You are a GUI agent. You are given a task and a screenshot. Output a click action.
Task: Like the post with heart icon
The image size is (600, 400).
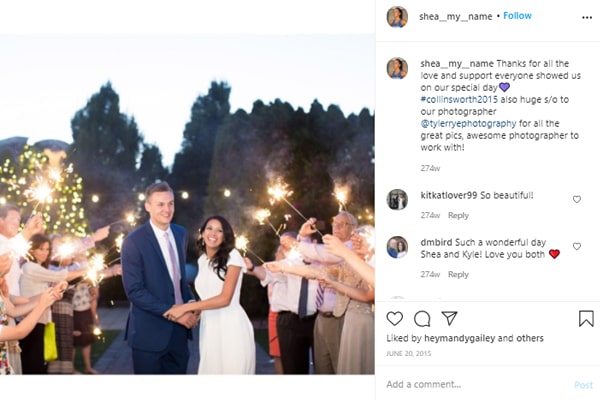point(394,319)
